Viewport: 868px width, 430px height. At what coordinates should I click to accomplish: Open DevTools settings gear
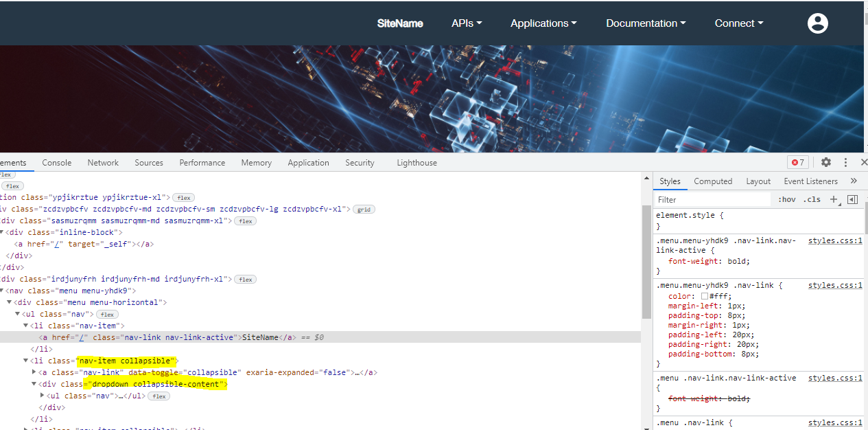pyautogui.click(x=826, y=162)
